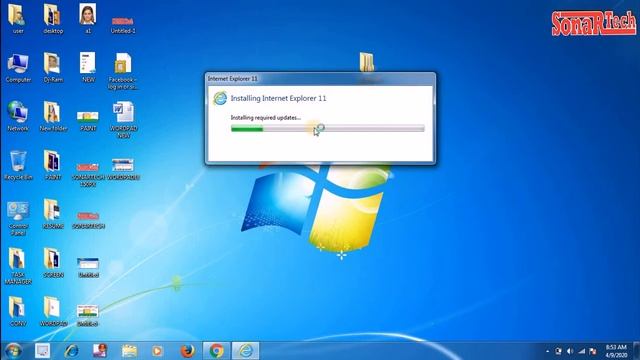Open the network signal tray icon
This screenshot has width=640, height=360.
582,351
